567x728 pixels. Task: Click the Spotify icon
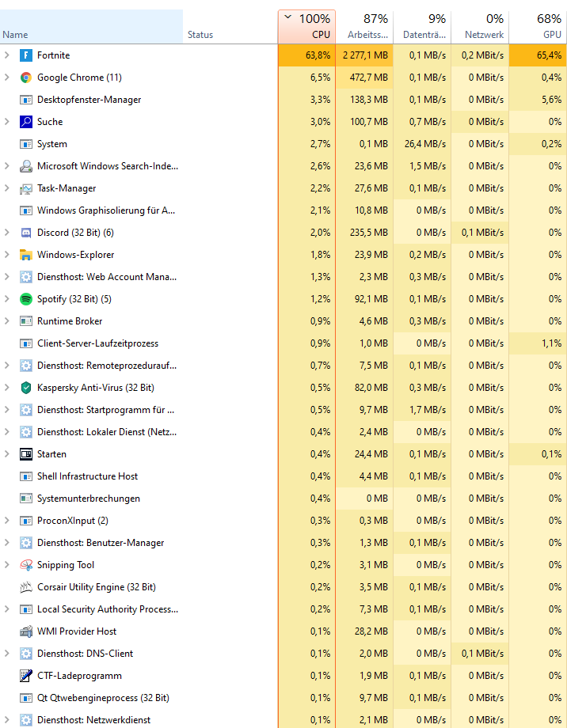coord(26,299)
